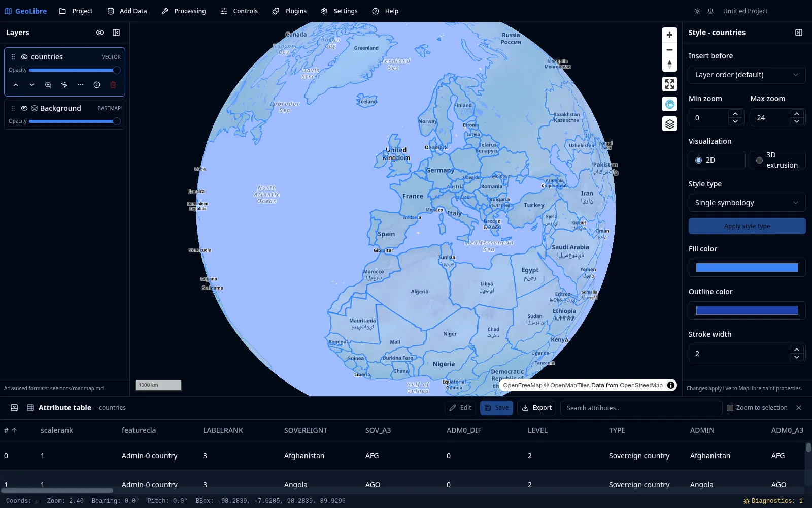Viewport: 812px width, 508px height.
Task: Open the Controls menu
Action: click(239, 11)
